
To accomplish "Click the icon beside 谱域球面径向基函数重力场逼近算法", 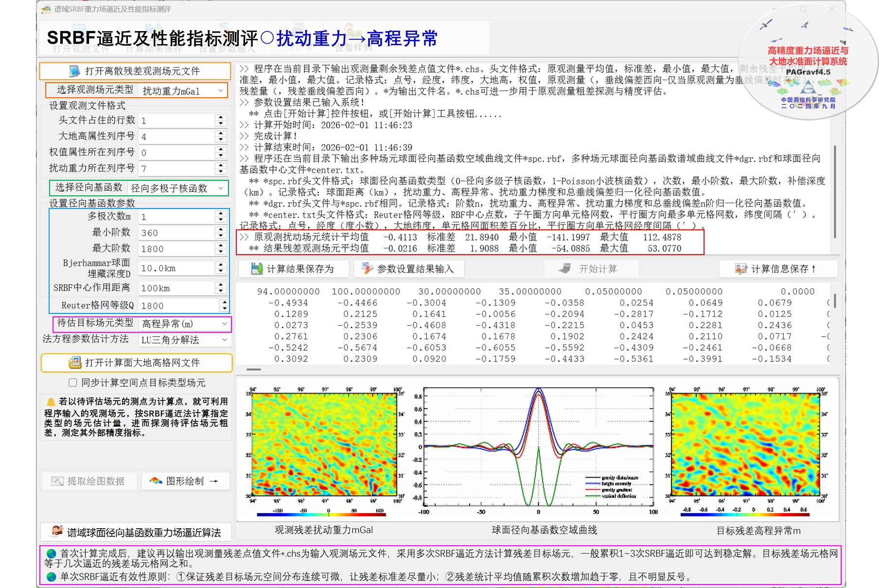I will coord(57,532).
